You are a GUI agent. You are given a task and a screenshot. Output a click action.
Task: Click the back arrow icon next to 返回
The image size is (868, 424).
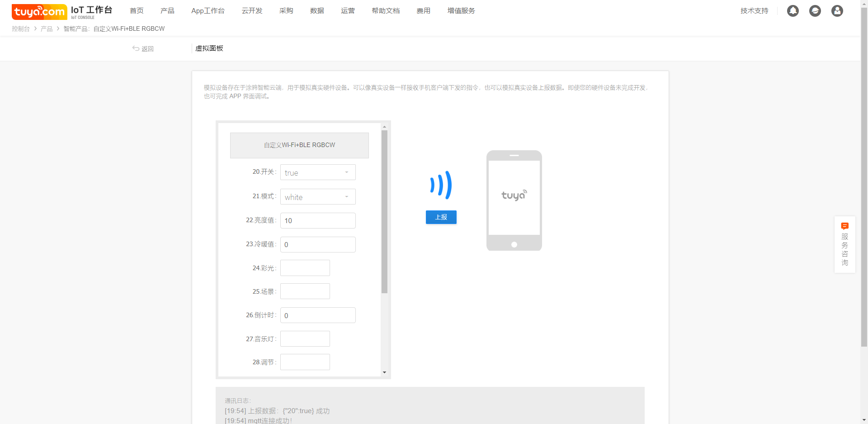click(x=136, y=48)
